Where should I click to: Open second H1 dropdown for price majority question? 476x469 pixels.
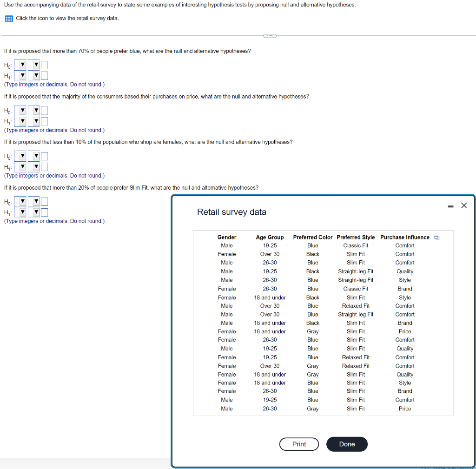pos(34,121)
